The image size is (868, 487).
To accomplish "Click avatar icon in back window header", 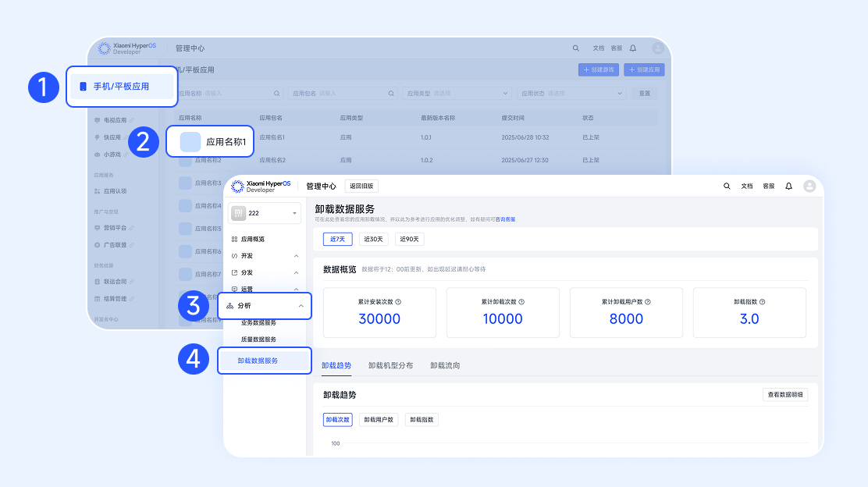I will [x=658, y=48].
